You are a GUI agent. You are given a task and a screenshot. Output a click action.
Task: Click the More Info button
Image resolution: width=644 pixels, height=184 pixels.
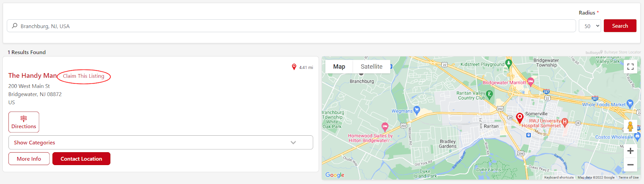(29, 159)
